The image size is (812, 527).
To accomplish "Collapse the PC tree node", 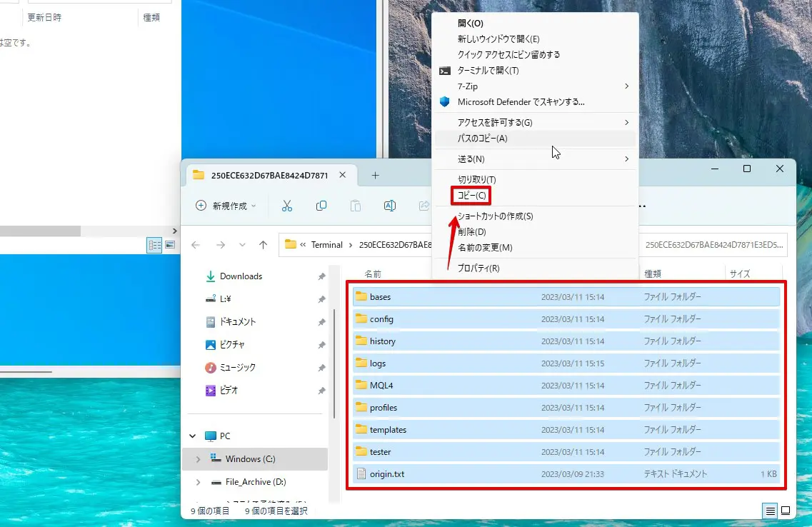I will [x=192, y=436].
